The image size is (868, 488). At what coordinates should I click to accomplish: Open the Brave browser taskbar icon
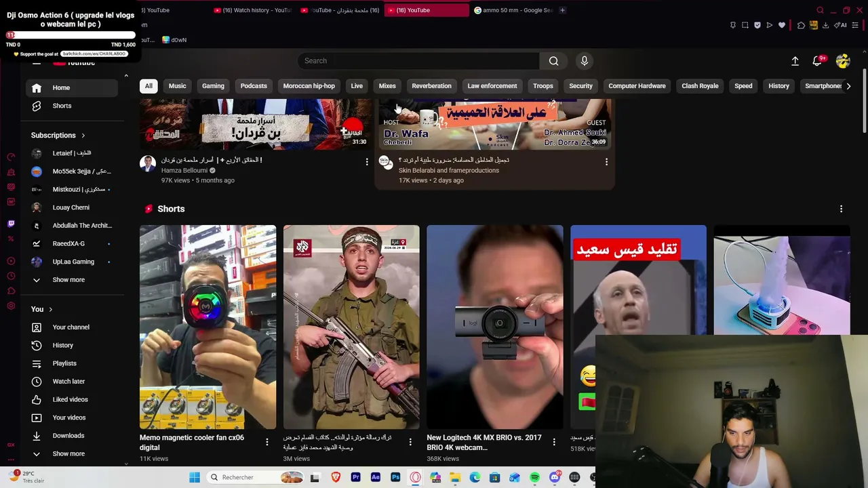pyautogui.click(x=336, y=477)
